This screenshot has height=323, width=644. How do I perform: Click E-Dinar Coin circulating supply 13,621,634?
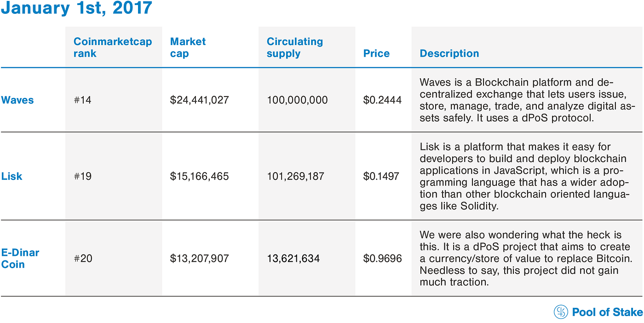tap(293, 259)
